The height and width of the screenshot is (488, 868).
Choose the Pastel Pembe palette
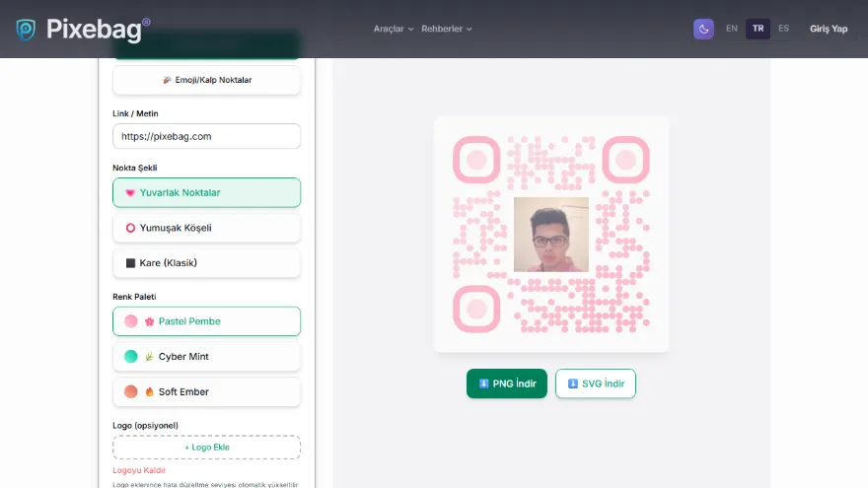pyautogui.click(x=206, y=321)
